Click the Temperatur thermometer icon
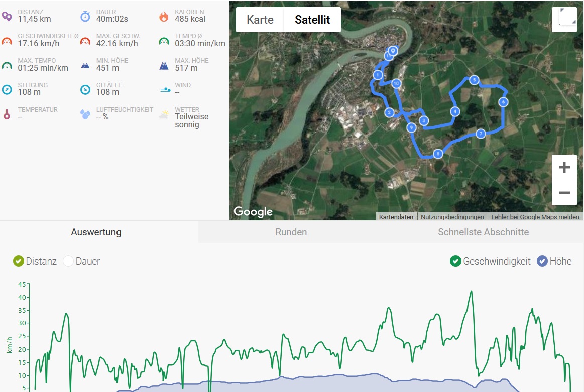 (7, 114)
